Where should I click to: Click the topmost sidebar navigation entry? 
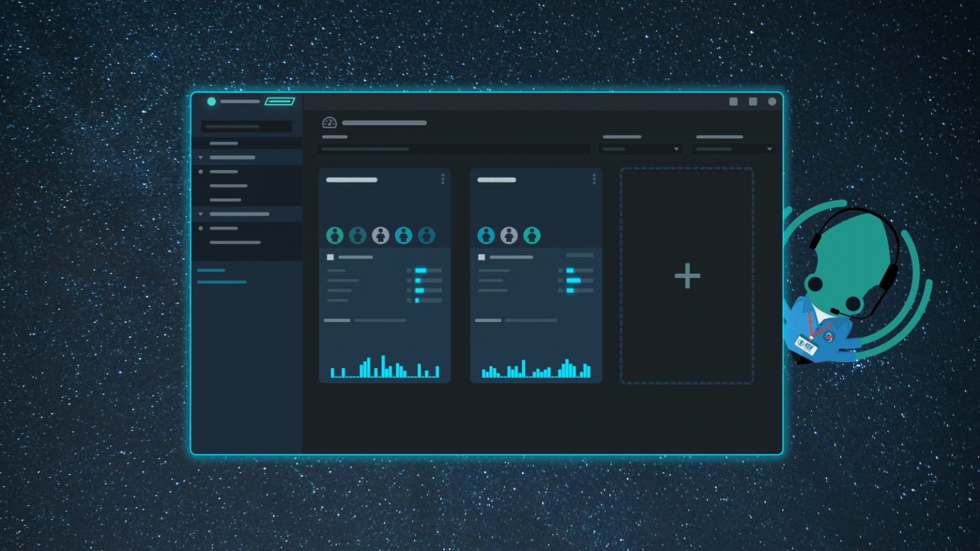[224, 143]
